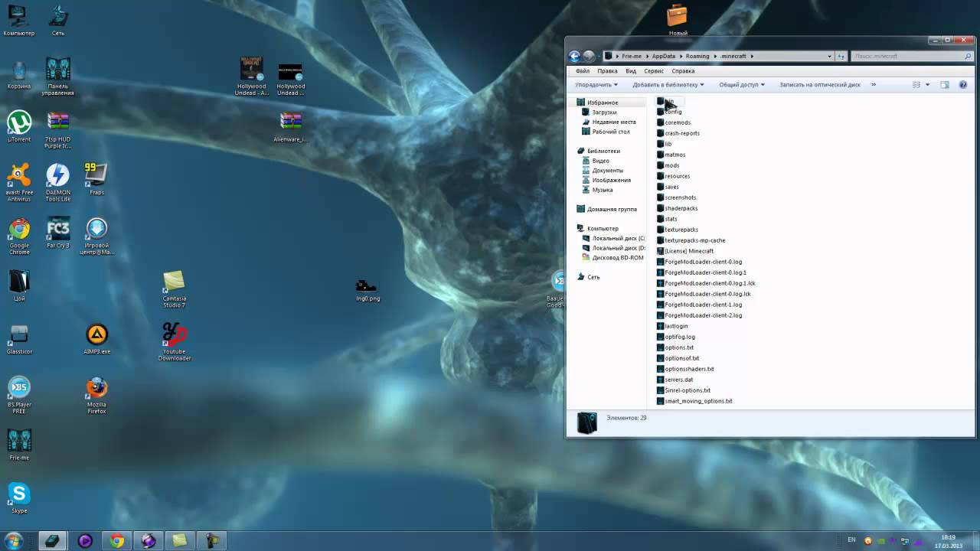The width and height of the screenshot is (980, 551).
Task: Select Панель управления desktop icon
Action: point(57,77)
